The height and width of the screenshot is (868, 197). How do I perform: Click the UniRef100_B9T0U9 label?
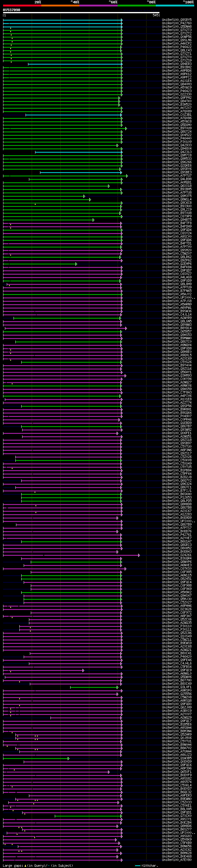(x=177, y=128)
